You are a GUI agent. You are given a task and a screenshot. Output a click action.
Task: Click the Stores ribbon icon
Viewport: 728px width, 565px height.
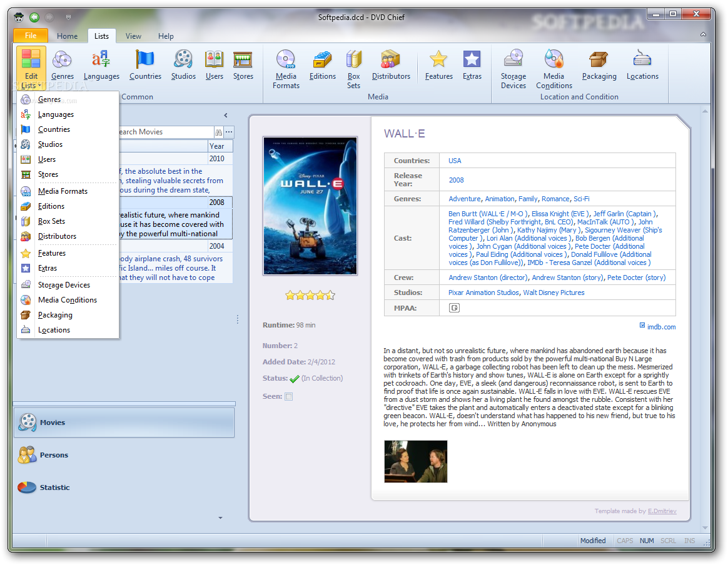[x=243, y=65]
